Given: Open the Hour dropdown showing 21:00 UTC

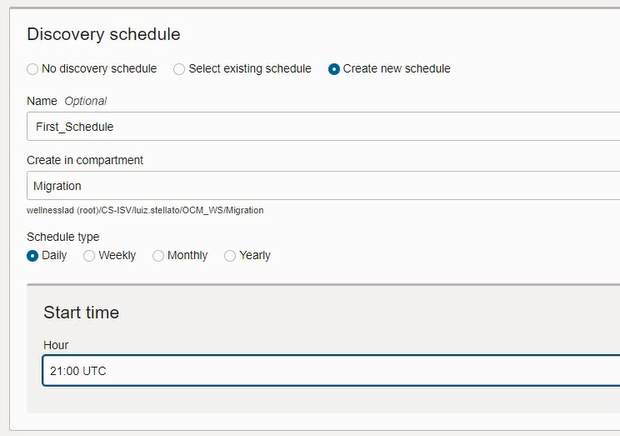Looking at the screenshot, I should pyautogui.click(x=330, y=371).
